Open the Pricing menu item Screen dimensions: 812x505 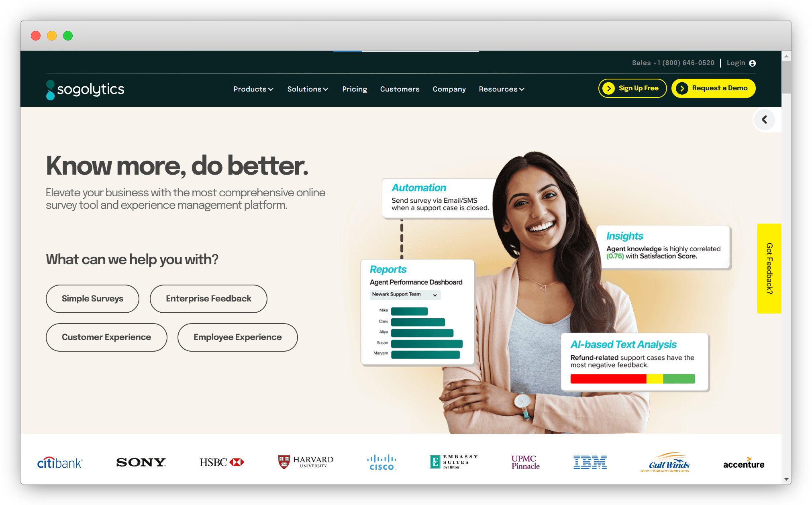355,89
